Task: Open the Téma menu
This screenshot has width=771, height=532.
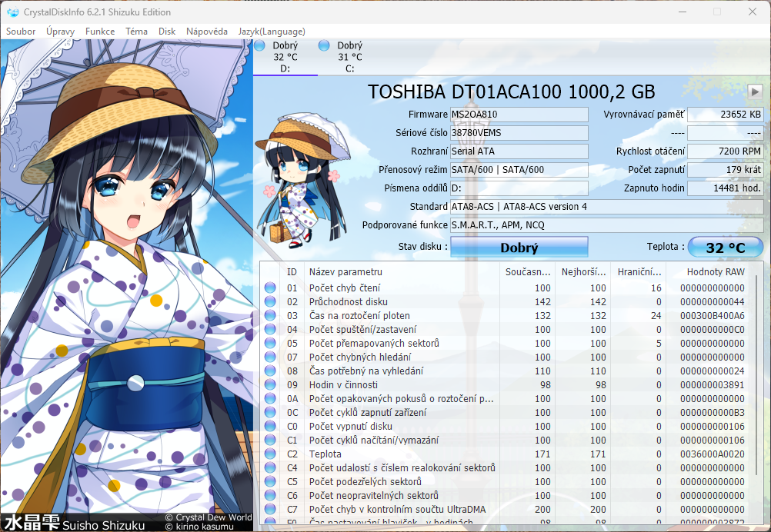Action: coord(136,32)
